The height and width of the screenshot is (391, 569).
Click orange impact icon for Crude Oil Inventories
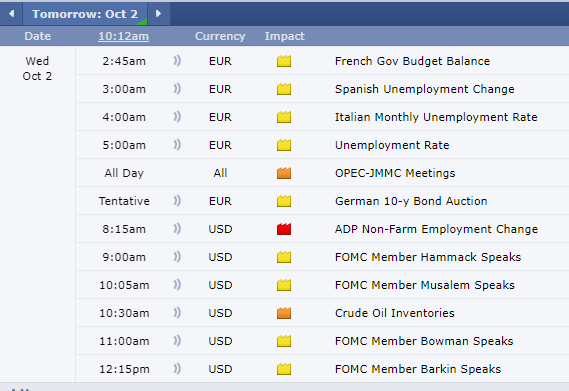(x=284, y=313)
